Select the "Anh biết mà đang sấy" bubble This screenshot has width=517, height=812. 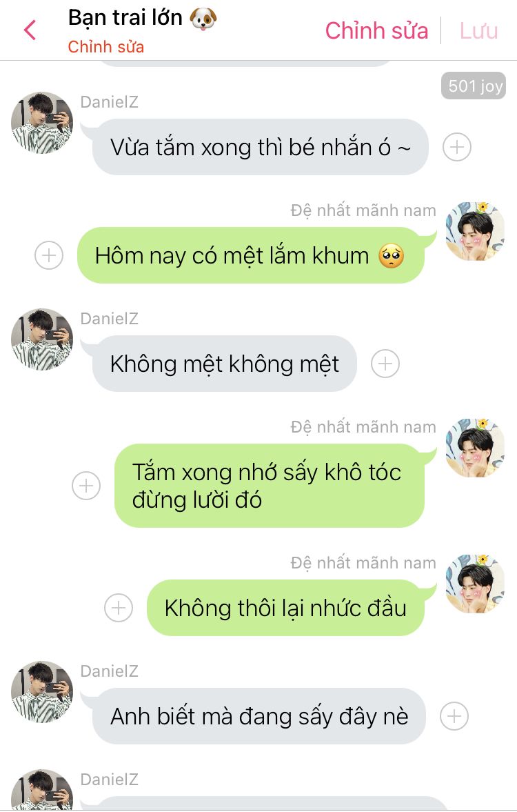point(258,716)
